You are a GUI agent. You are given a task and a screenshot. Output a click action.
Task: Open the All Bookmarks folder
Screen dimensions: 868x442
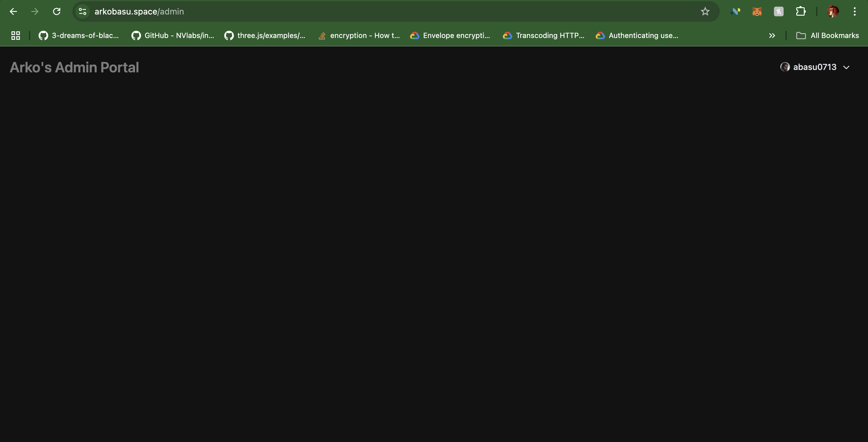[x=828, y=35]
